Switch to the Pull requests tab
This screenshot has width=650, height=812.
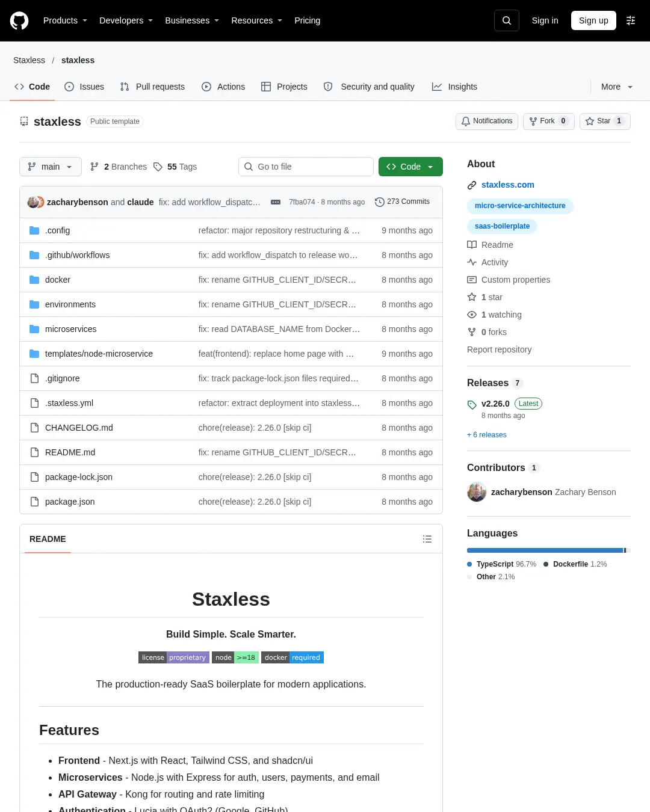(x=152, y=87)
